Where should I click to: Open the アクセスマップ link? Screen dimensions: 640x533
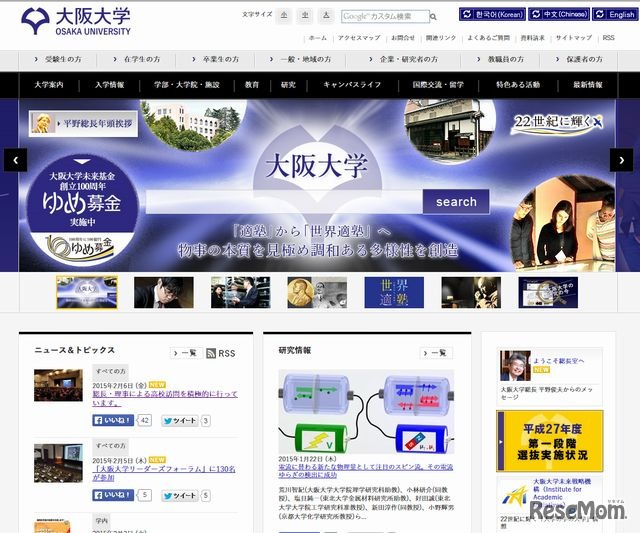(x=359, y=38)
